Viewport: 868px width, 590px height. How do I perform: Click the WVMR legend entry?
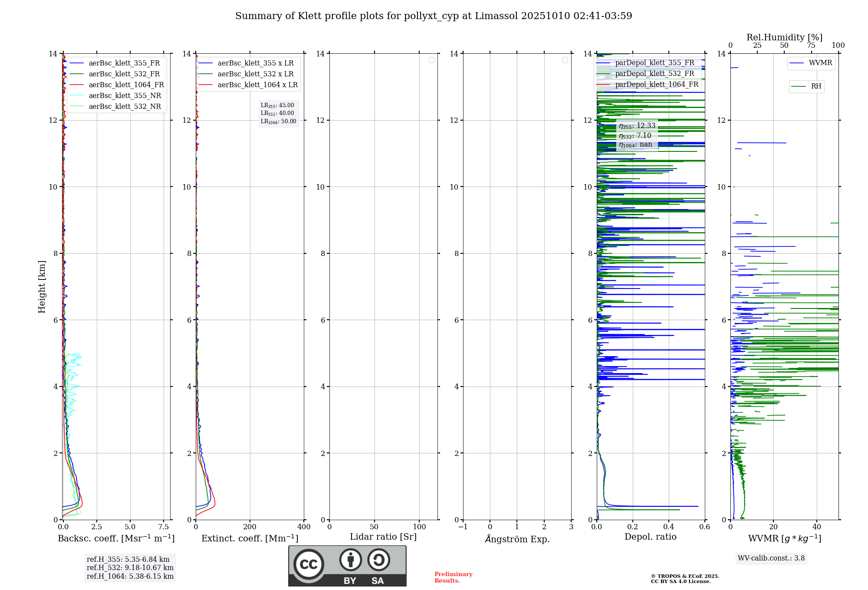pos(820,63)
